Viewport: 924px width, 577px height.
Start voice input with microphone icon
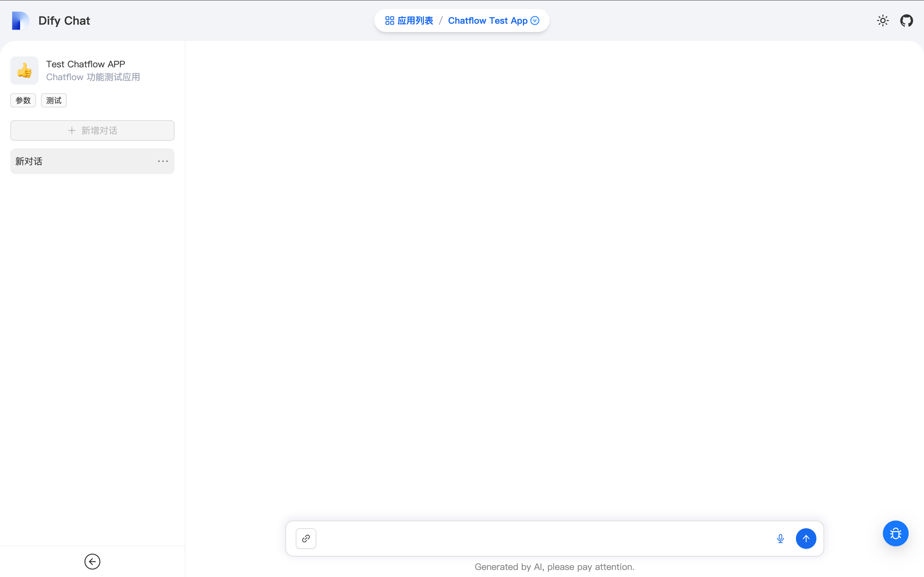(x=781, y=539)
